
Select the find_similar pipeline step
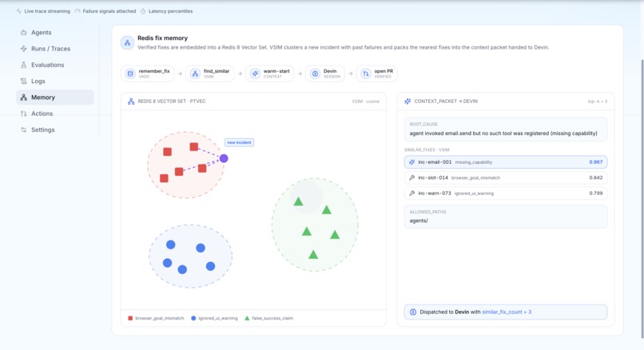point(210,74)
